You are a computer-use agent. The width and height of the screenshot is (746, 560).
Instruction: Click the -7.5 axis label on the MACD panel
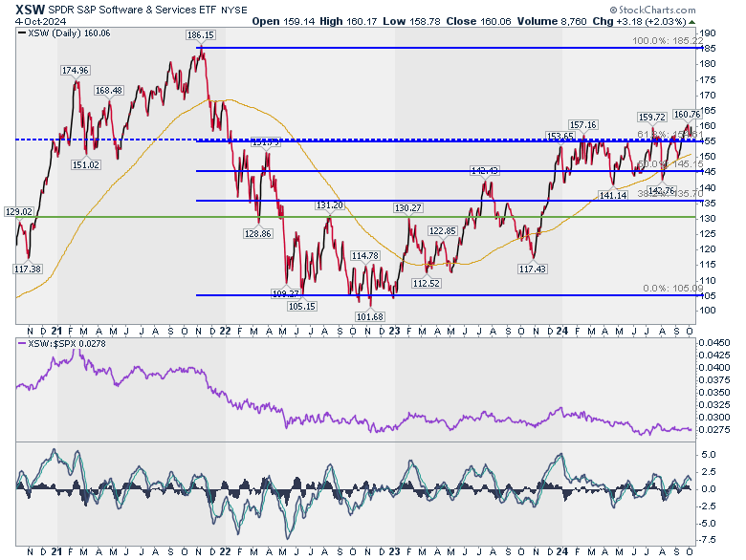[708, 540]
